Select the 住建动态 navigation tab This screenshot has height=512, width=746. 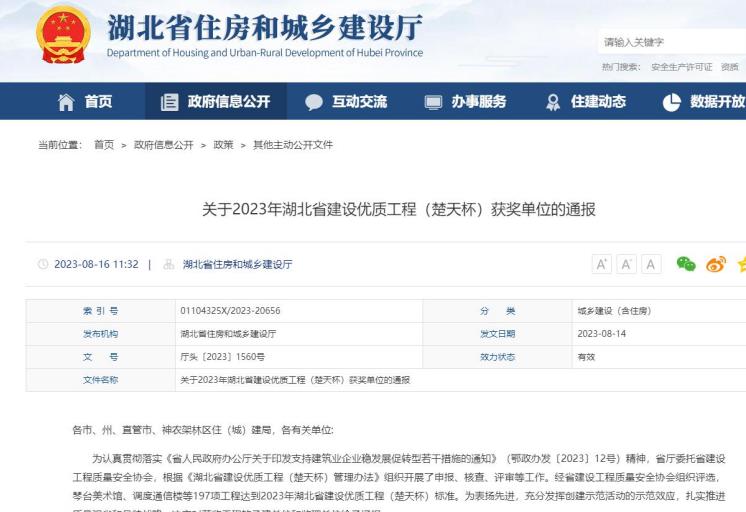(x=586, y=101)
